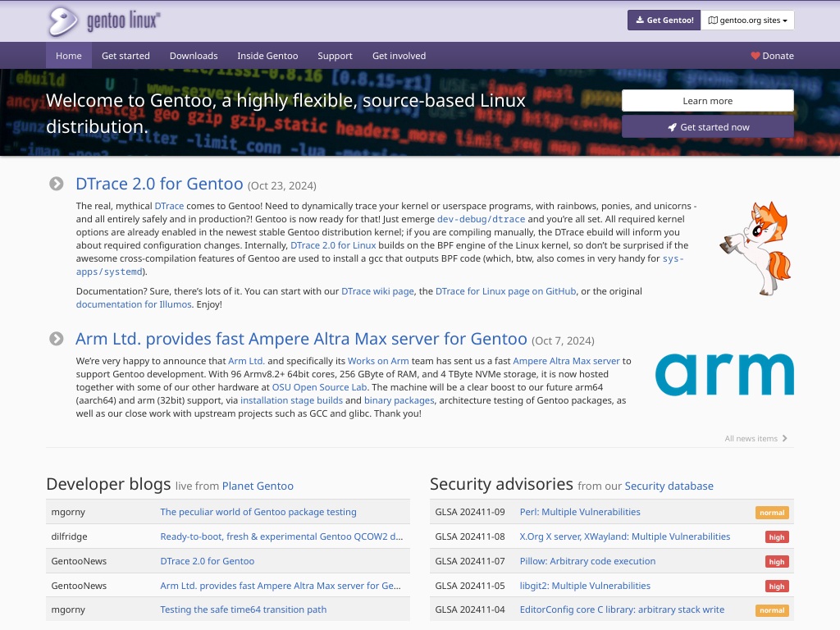This screenshot has width=840, height=630.
Task: Open the OSU Open Source Lab link
Action: click(319, 387)
